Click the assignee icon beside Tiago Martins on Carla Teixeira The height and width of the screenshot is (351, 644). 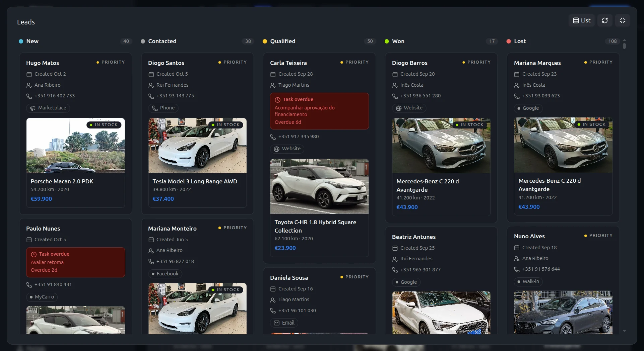coord(273,85)
